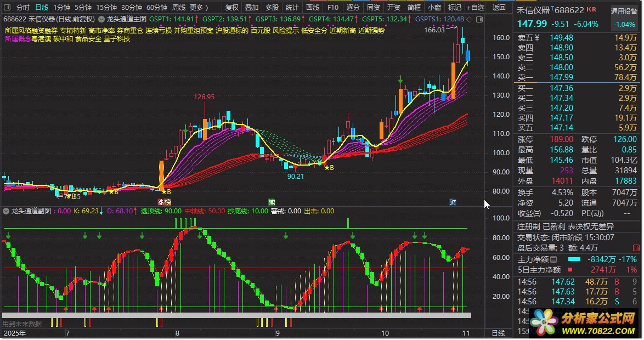Switch to the 分时 chart period
This screenshot has width=644, height=340.
[x=22, y=8]
